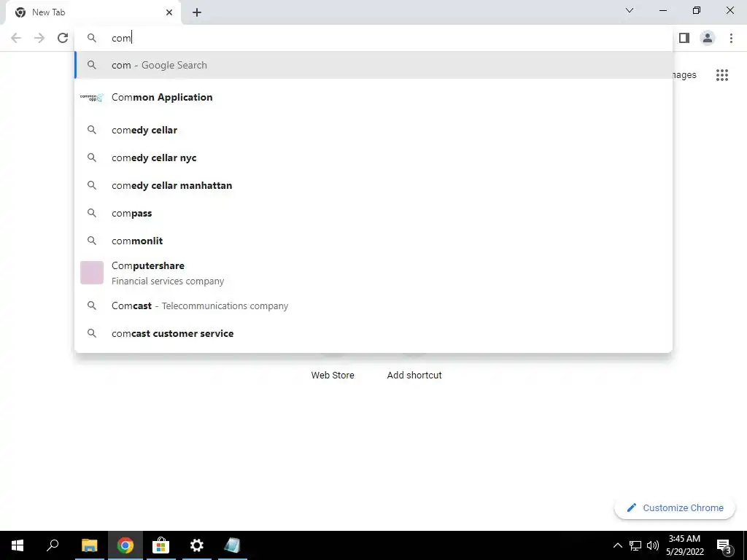
Task: Click the browser back arrow
Action: point(16,38)
